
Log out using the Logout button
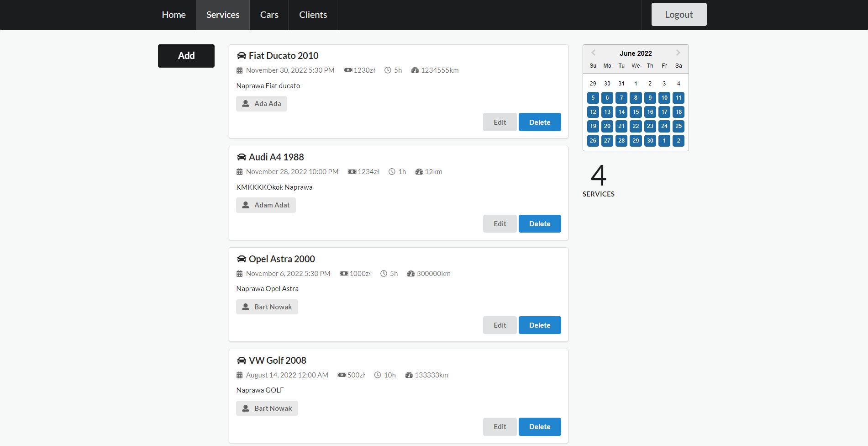[679, 15]
